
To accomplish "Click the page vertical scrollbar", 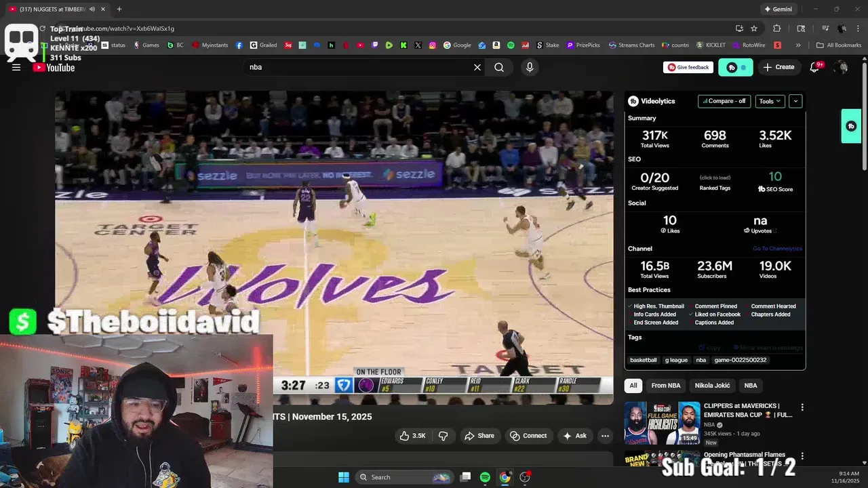I will [x=864, y=115].
